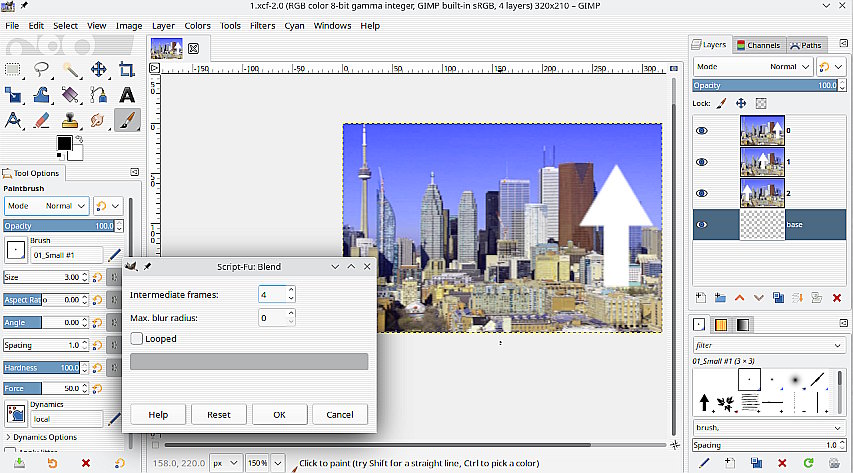Switch to the Channels tab

(x=758, y=45)
